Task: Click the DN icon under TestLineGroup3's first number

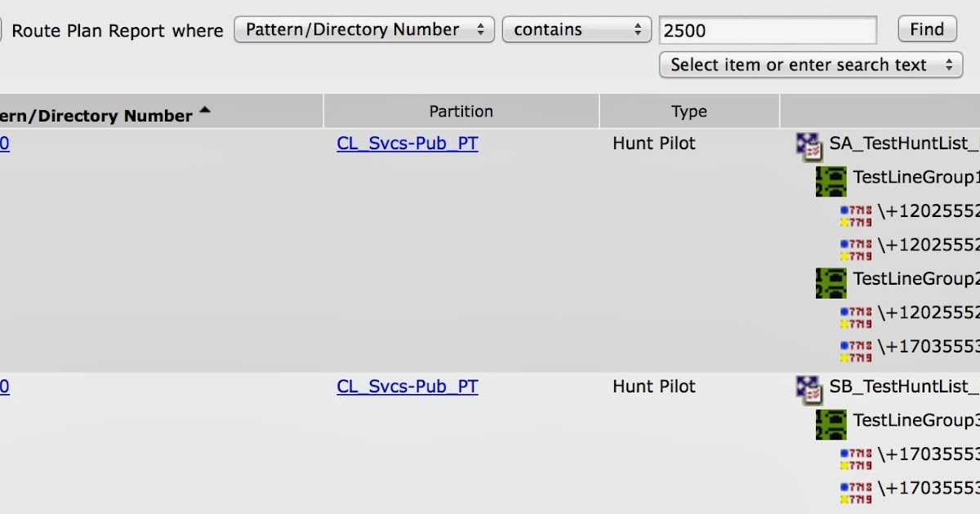Action: pyautogui.click(x=856, y=459)
